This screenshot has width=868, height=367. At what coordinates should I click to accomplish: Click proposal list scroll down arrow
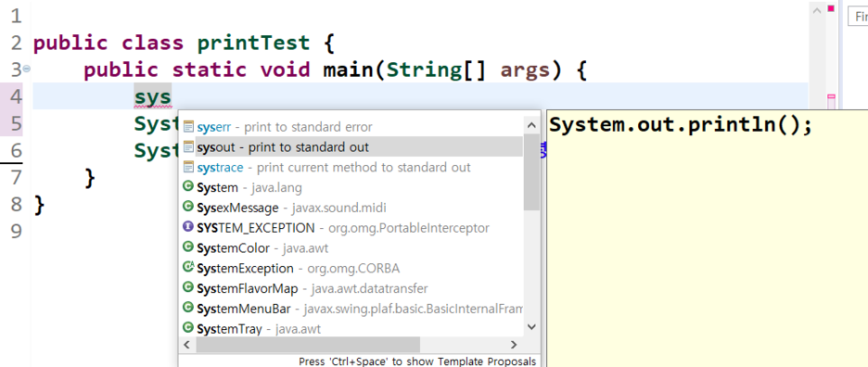(x=531, y=327)
